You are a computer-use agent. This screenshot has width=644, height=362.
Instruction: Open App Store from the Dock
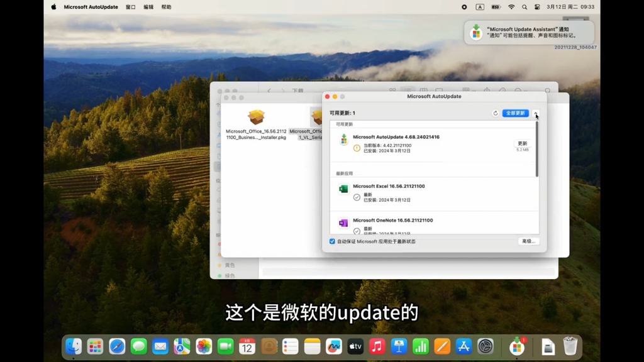[x=464, y=346]
